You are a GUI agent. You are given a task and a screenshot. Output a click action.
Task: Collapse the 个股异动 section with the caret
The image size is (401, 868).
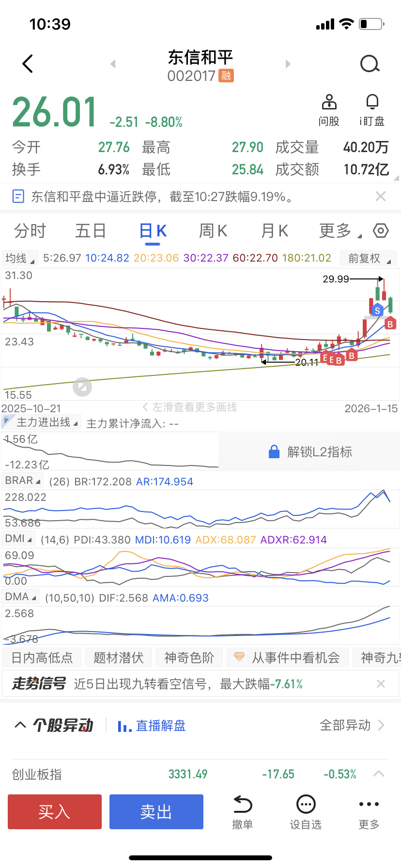[20, 725]
